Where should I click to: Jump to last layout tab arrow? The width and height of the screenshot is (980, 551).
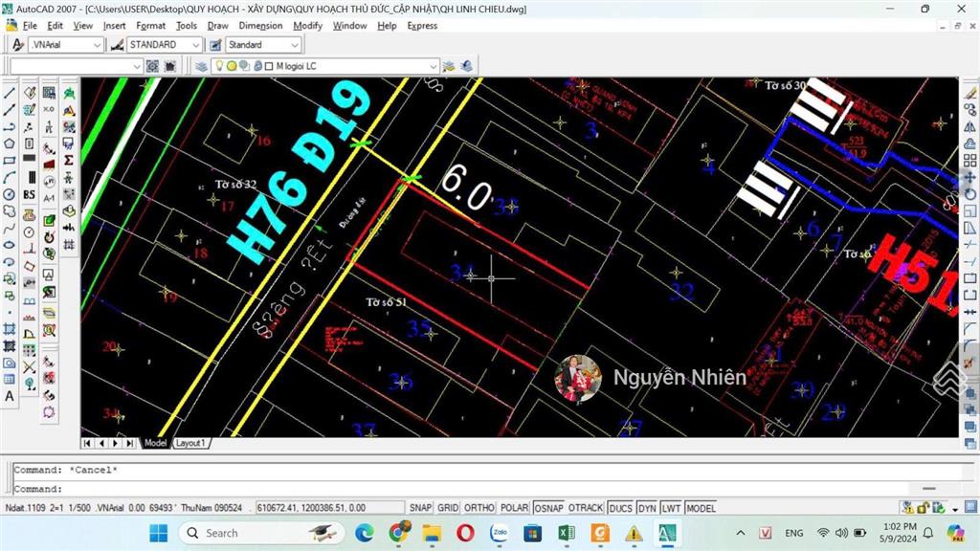(129, 443)
